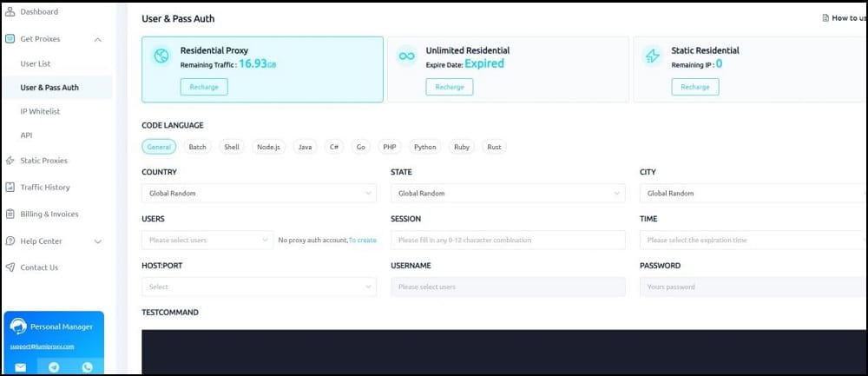This screenshot has height=376, width=868.
Task: Select the General code language
Action: pos(159,147)
